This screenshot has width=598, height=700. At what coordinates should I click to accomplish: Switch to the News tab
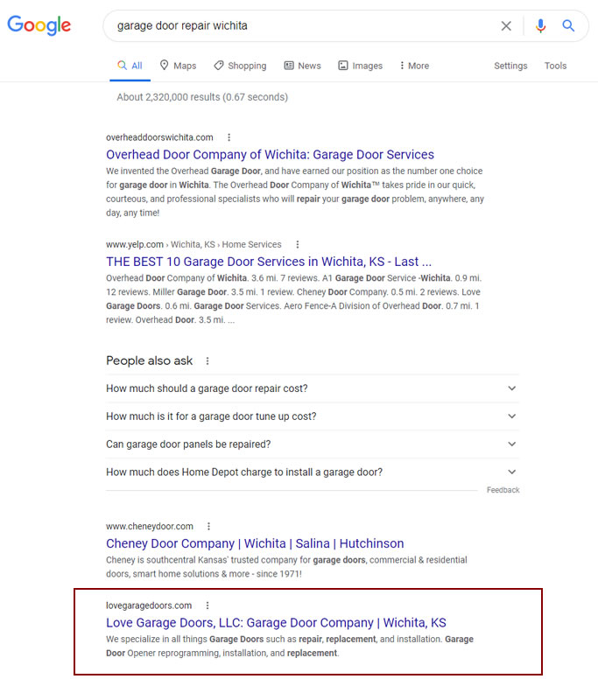click(302, 66)
